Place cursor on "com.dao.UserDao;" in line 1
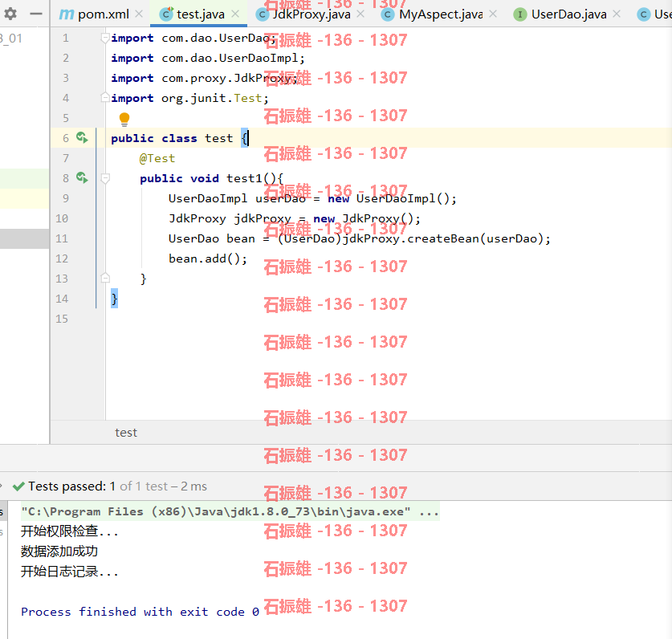This screenshot has width=672, height=639. click(x=218, y=39)
